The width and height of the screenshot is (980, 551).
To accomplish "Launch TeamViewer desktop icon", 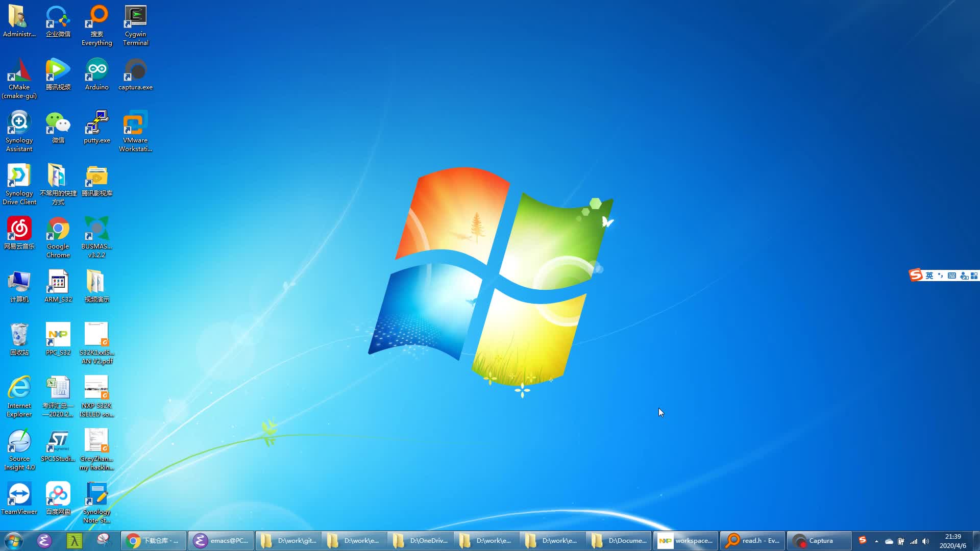I will pos(19,499).
